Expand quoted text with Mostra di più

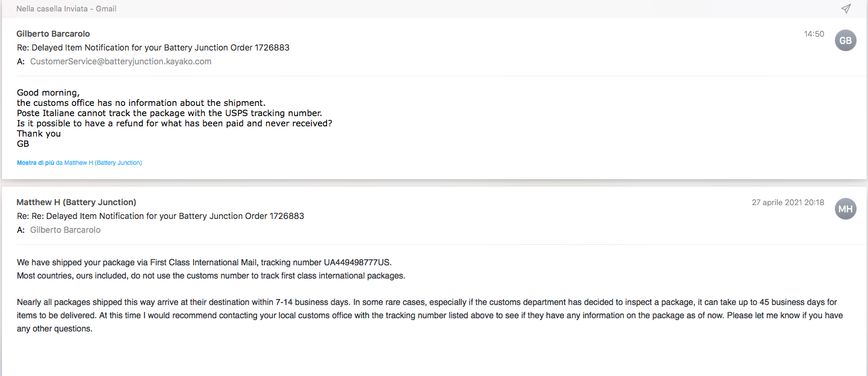36,162
